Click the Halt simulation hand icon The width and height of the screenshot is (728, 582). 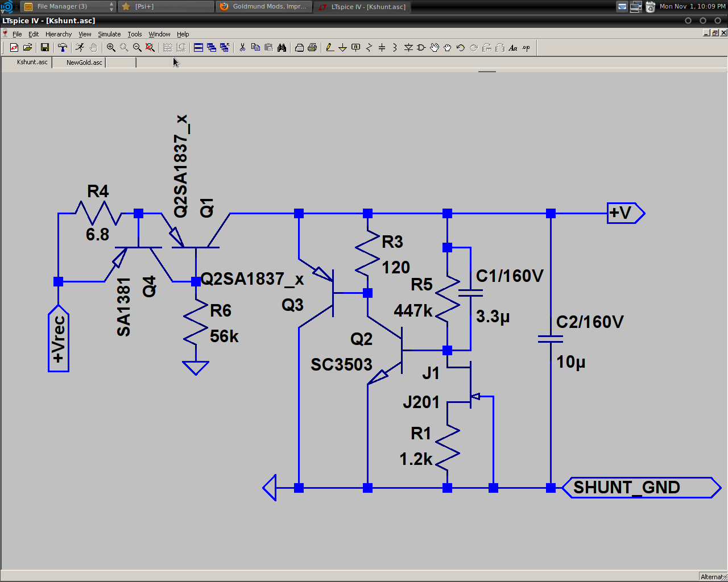[93, 48]
